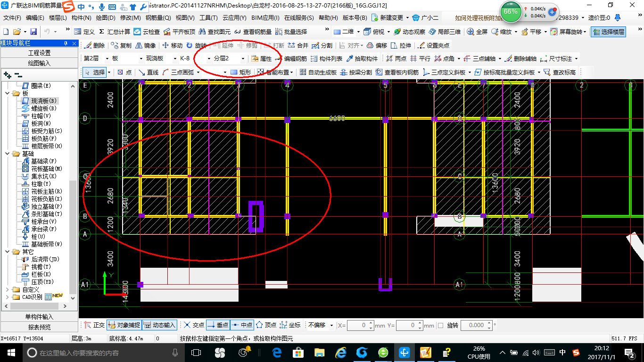Toggle 垂点 perpendicular snap
The image size is (644, 362).
pyautogui.click(x=217, y=325)
